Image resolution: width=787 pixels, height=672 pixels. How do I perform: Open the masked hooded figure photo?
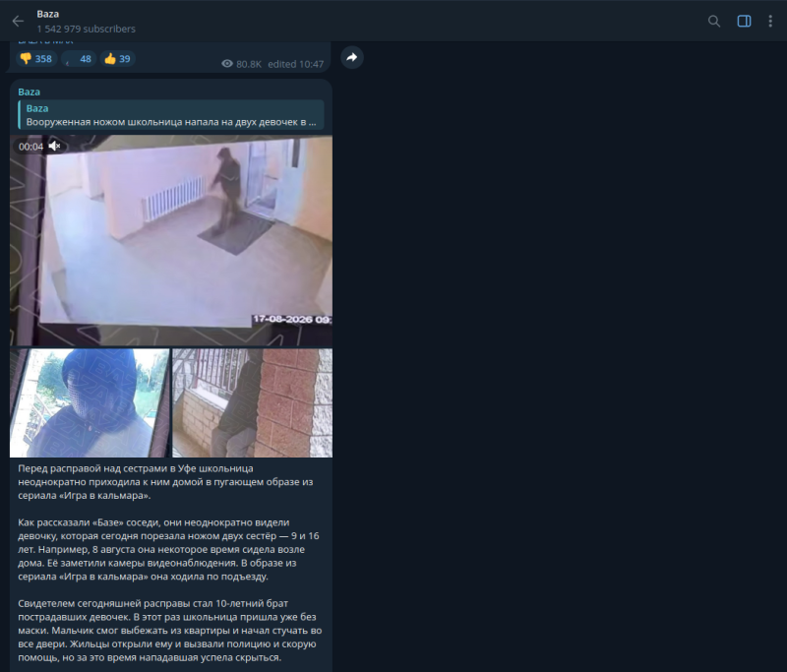point(90,403)
